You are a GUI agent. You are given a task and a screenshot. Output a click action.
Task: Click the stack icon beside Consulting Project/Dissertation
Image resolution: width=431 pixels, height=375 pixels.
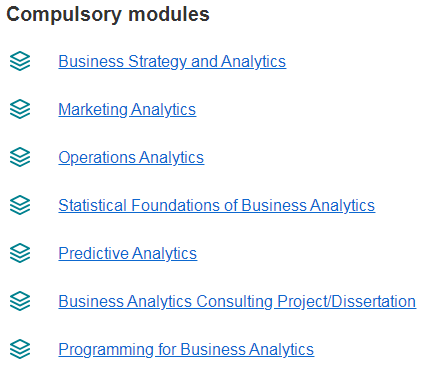click(20, 301)
